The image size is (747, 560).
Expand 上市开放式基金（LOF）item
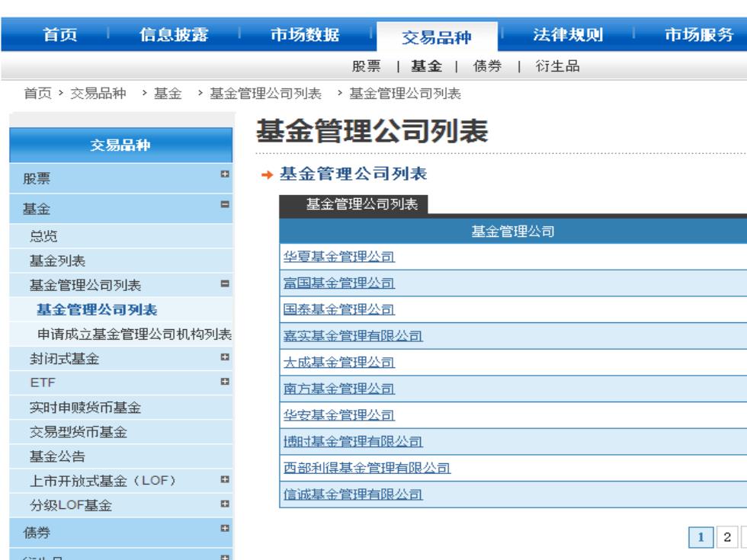click(225, 479)
